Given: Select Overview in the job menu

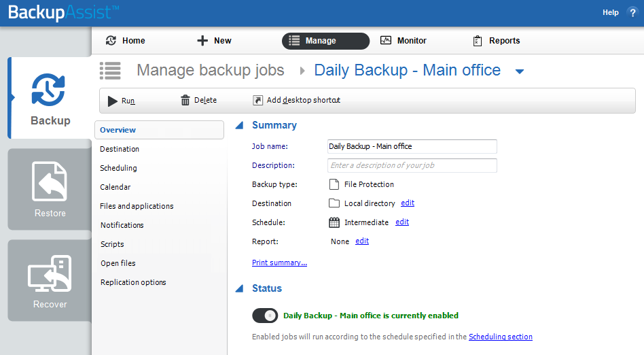Looking at the screenshot, I should [160, 130].
